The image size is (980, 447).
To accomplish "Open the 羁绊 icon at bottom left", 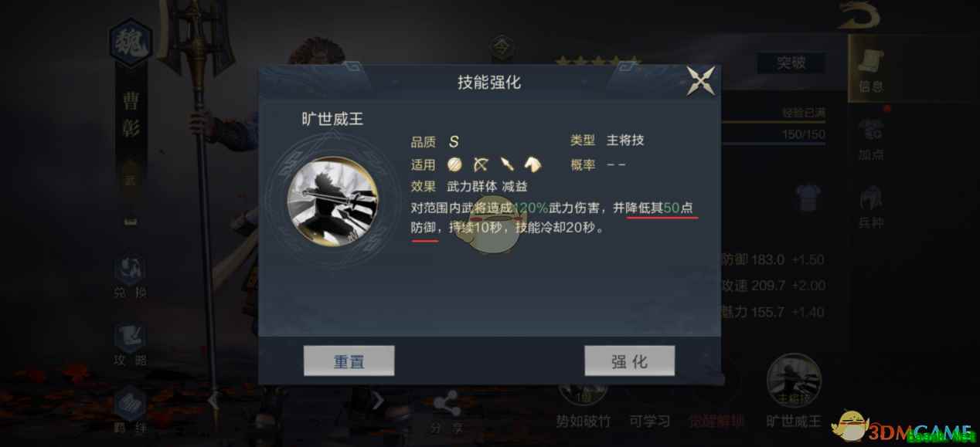I will coord(129,411).
